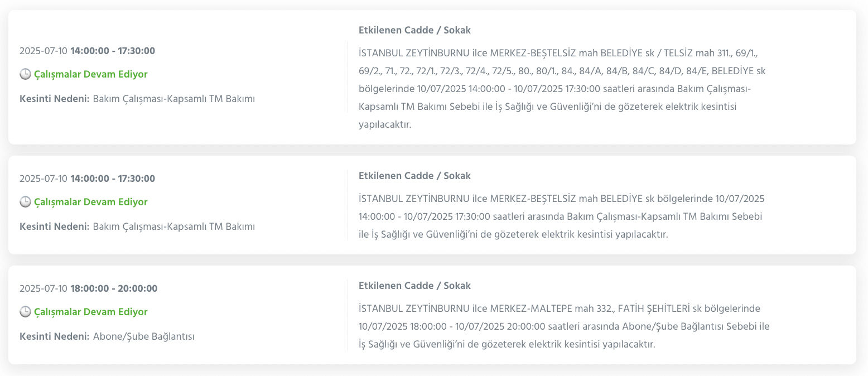The height and width of the screenshot is (376, 868).
Task: Click the "Kesinti Nedeni:" label in the Abone/Şube card
Action: (54, 336)
